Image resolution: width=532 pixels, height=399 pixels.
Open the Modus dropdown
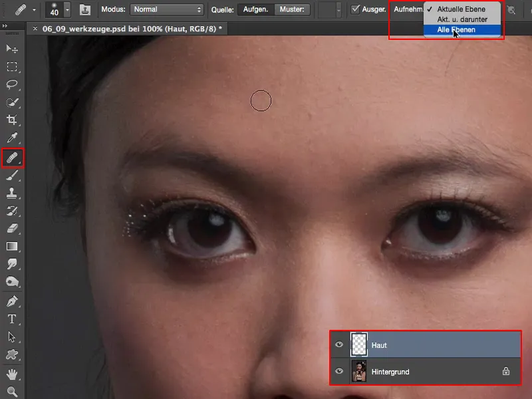point(167,9)
